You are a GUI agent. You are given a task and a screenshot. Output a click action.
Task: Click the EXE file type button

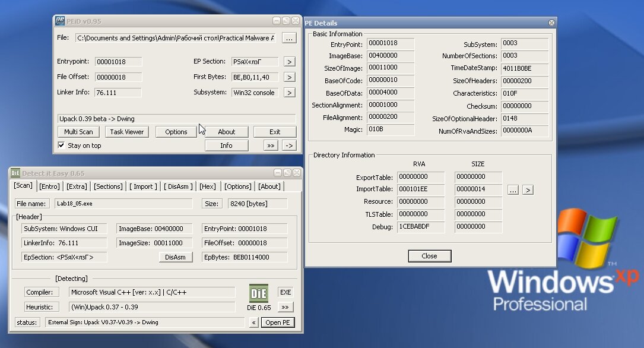(x=285, y=292)
